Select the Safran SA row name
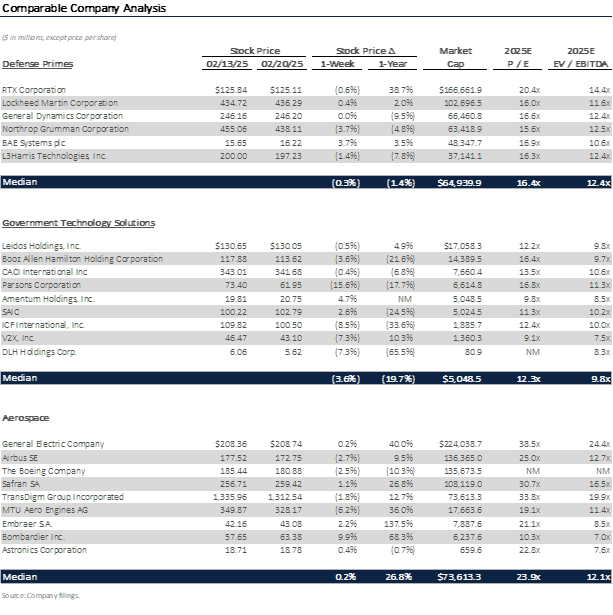This screenshot has height=615, width=613. coord(21,484)
